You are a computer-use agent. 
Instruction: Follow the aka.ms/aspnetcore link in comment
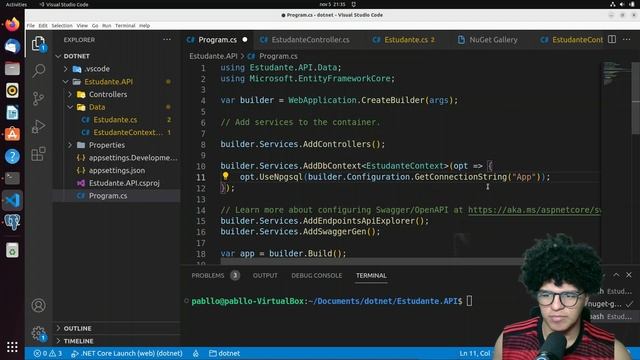(x=534, y=210)
